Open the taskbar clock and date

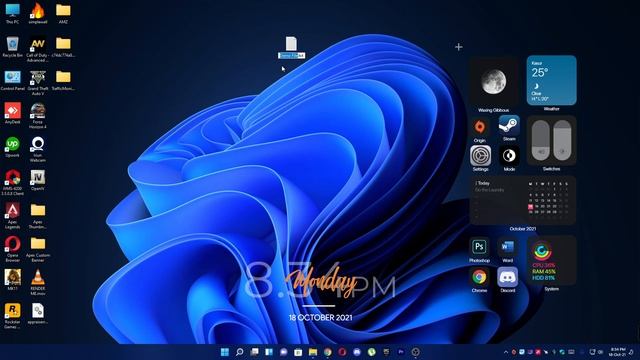tap(618, 352)
